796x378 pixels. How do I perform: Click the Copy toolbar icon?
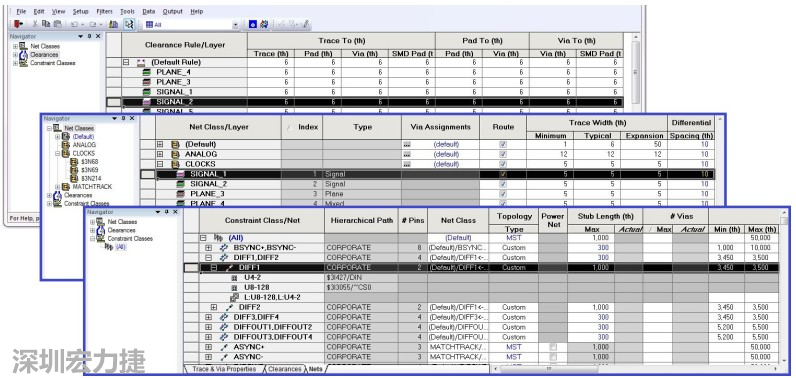46,24
